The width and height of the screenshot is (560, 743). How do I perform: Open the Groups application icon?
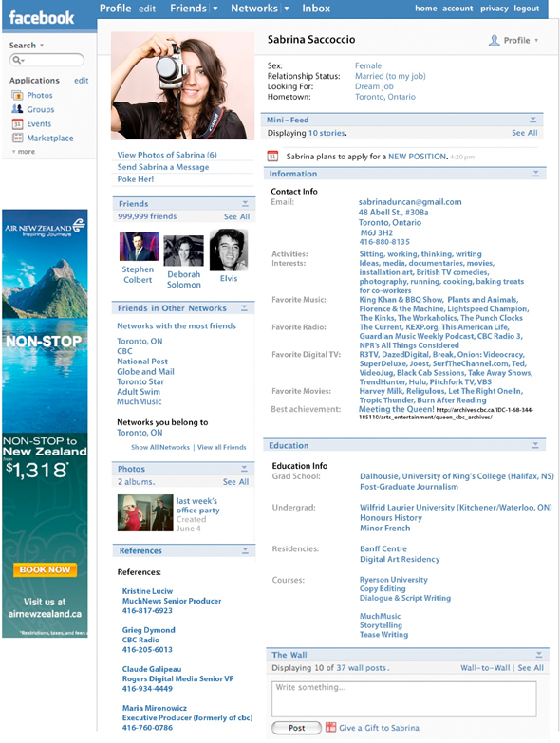coord(17,109)
